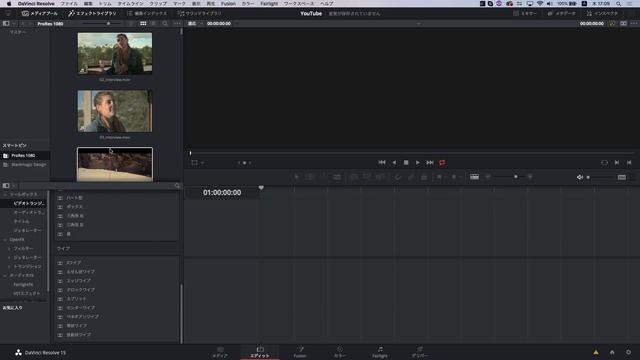Play the timeline forward
This screenshot has height=360, width=640.
pos(417,162)
